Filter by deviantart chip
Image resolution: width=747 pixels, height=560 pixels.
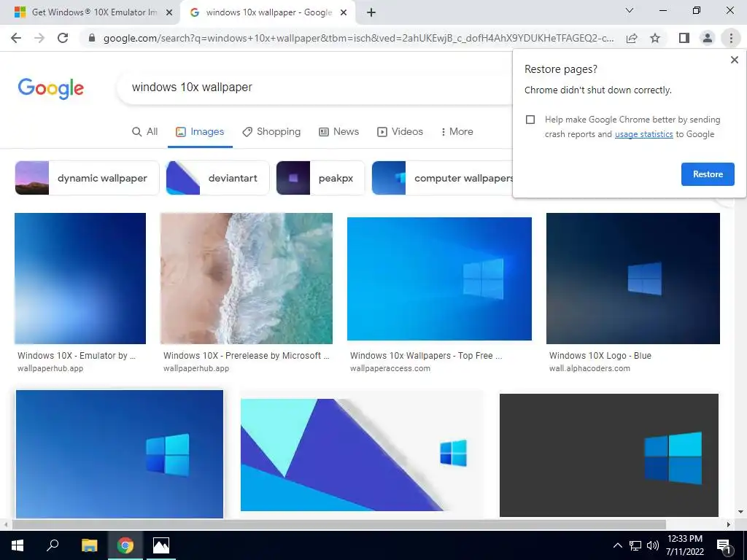pyautogui.click(x=217, y=178)
